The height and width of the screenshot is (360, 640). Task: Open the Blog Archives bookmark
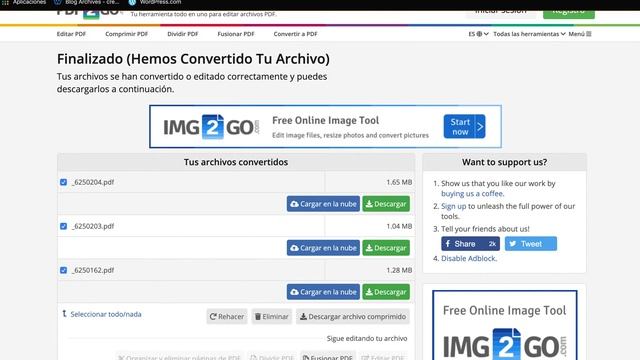87,2
